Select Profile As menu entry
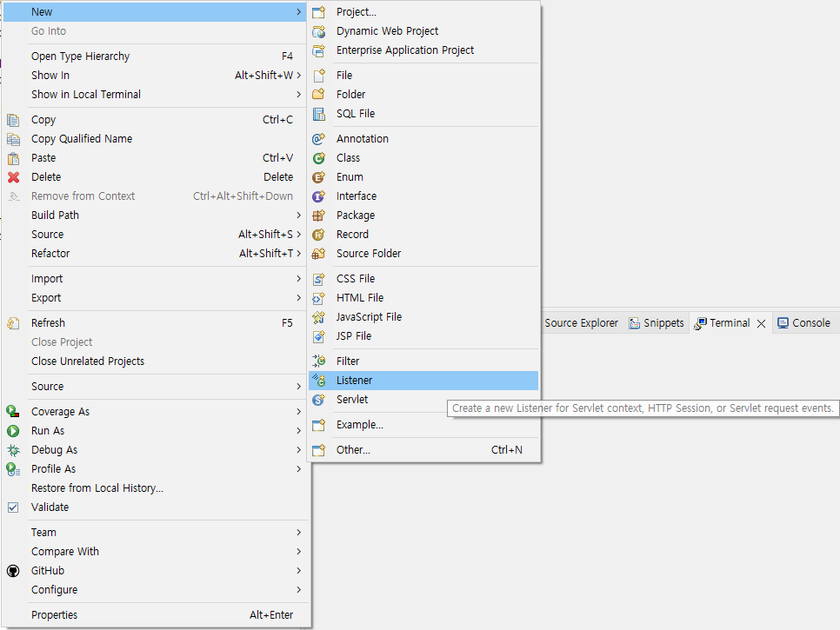Screen dimensions: 840x630 pos(156,469)
